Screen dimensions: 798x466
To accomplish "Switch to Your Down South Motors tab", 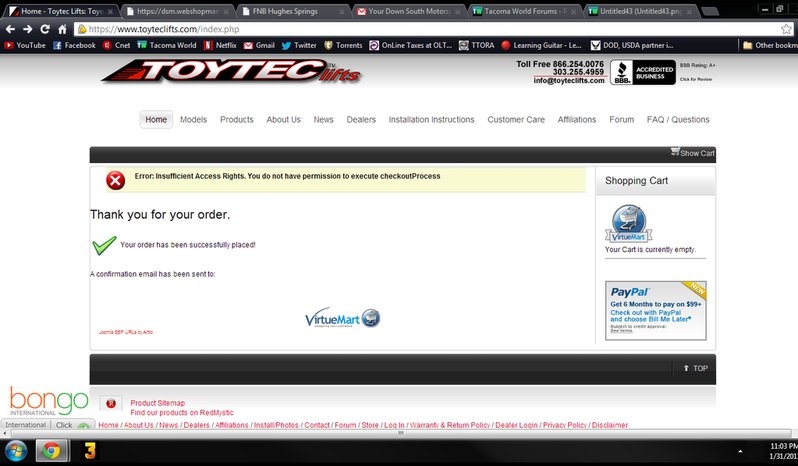I will click(407, 11).
